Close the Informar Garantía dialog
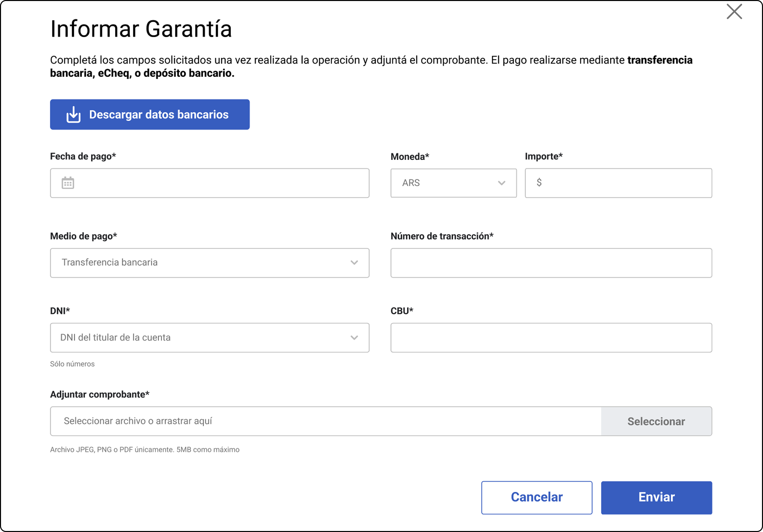Screen dimensions: 763x532 [734, 12]
